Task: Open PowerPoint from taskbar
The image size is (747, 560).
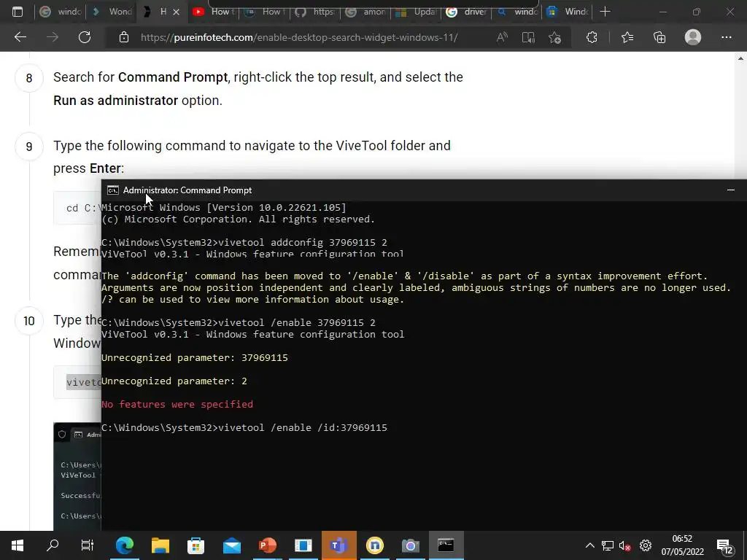Action: [268, 545]
